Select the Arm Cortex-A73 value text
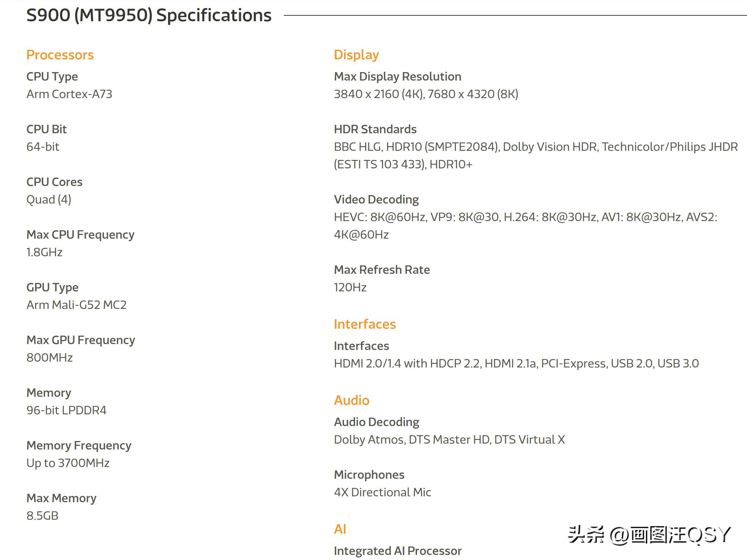The width and height of the screenshot is (747, 560). [x=69, y=94]
